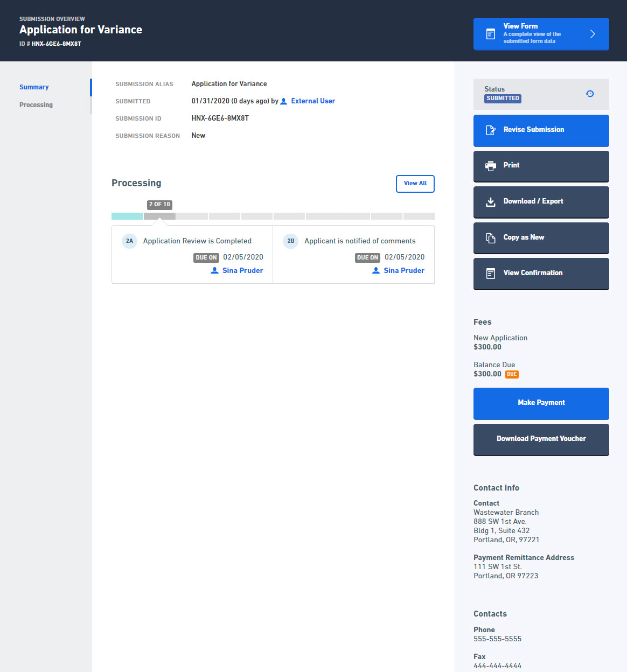Click the SUBMITTED status badge

503,99
